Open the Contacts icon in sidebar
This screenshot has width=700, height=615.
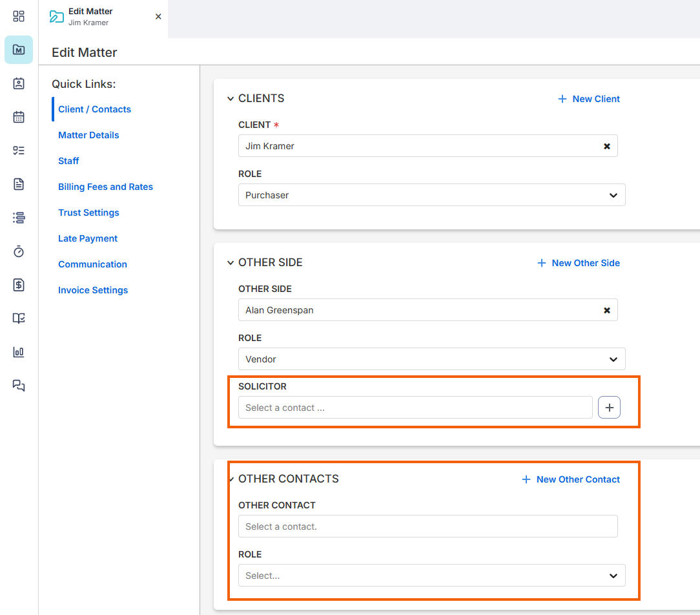coord(19,83)
